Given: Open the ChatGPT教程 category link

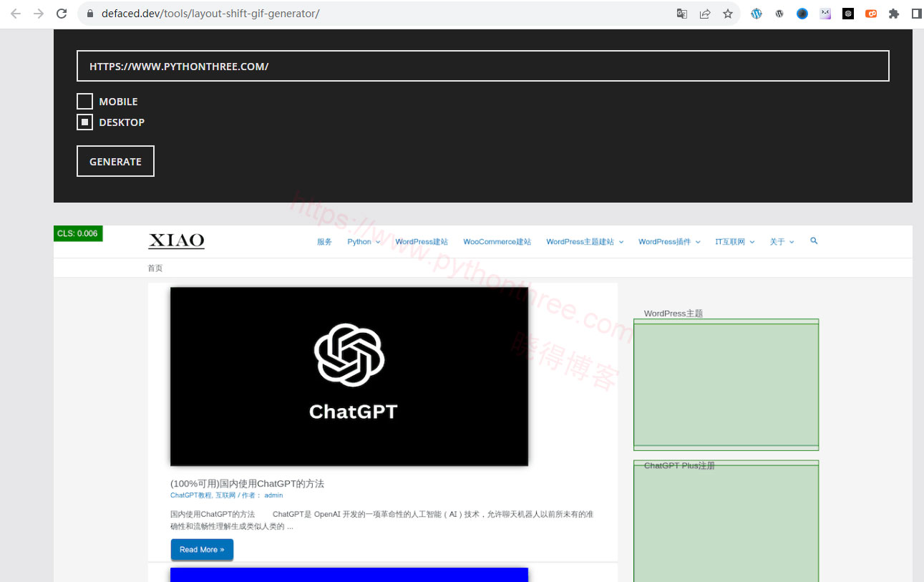Looking at the screenshot, I should click(190, 495).
